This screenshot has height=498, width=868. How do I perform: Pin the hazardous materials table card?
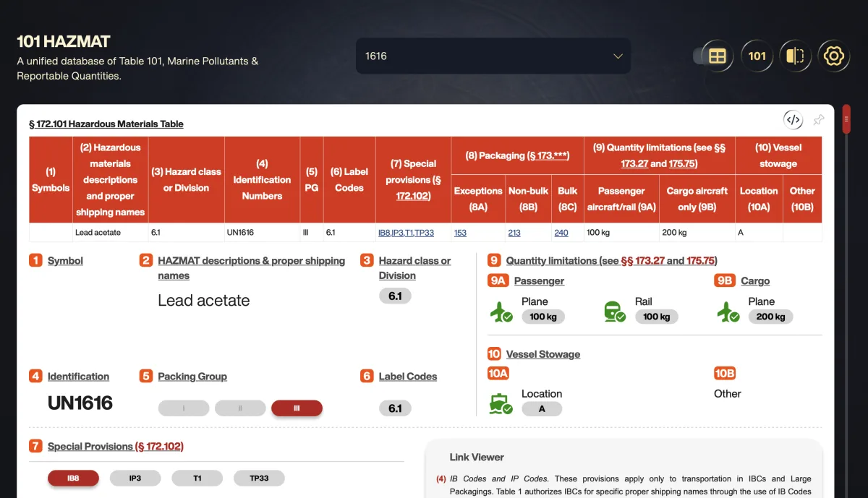[x=819, y=120]
